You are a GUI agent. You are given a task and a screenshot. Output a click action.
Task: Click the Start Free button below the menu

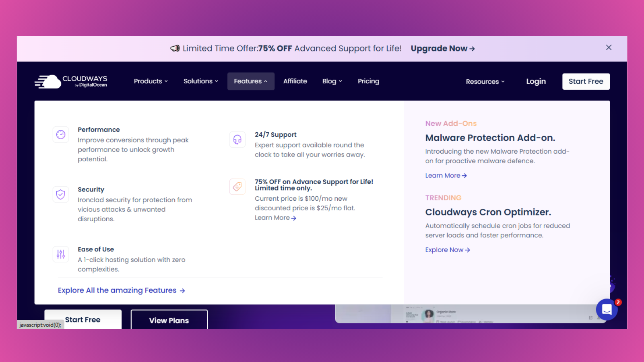(83, 319)
